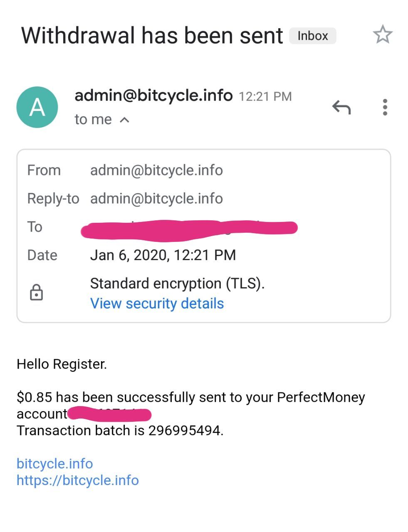The width and height of the screenshot is (408, 532).
Task: Tap the reply arrow icon
Action: 341,107
